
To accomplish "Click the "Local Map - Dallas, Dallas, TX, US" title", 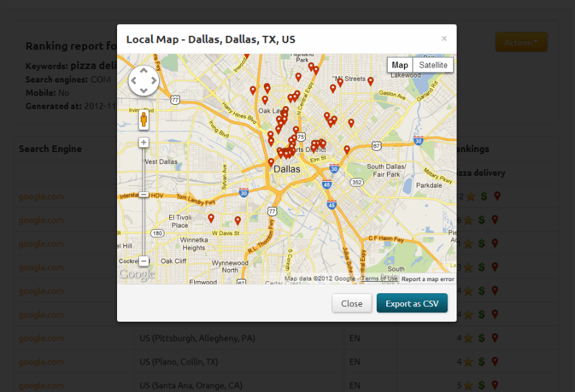I will 211,39.
